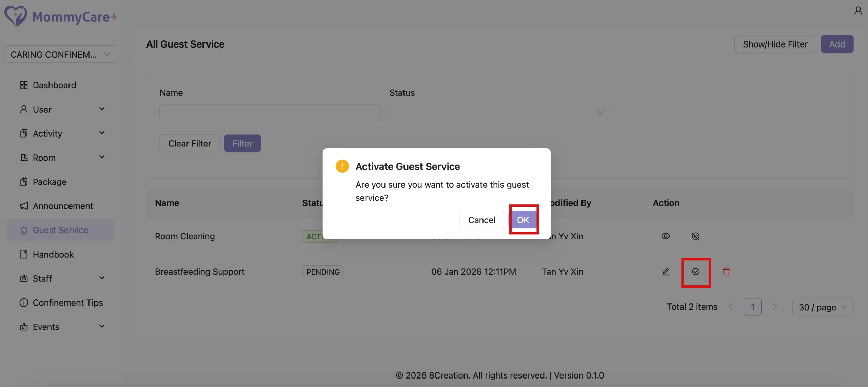Select Dashboard in the sidebar
This screenshot has height=387, width=868.
coord(54,85)
